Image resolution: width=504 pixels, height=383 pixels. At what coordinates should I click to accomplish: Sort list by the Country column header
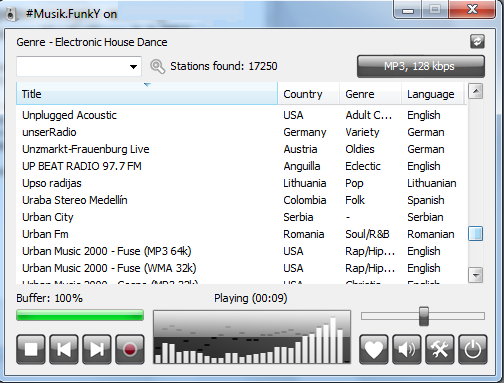tap(308, 94)
